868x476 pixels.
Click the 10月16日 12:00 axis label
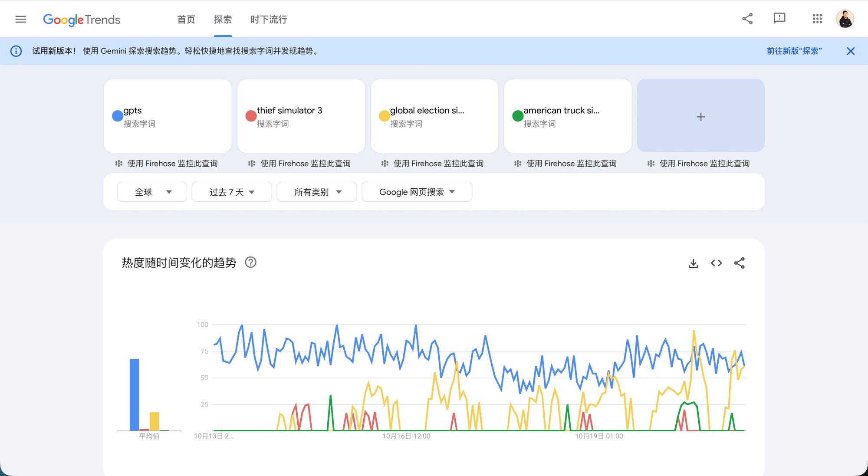406,436
